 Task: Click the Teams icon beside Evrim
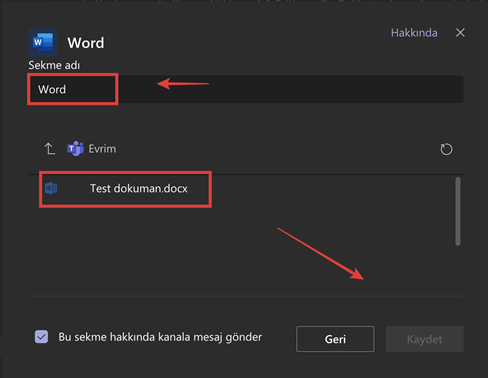[75, 149]
